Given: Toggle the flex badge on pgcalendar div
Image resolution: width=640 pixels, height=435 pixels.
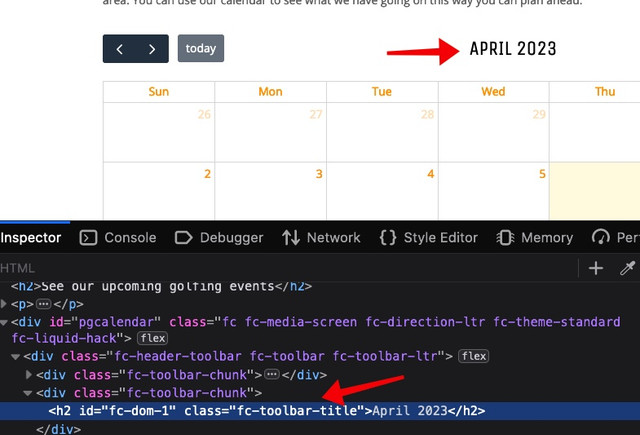Looking at the screenshot, I should tap(153, 338).
